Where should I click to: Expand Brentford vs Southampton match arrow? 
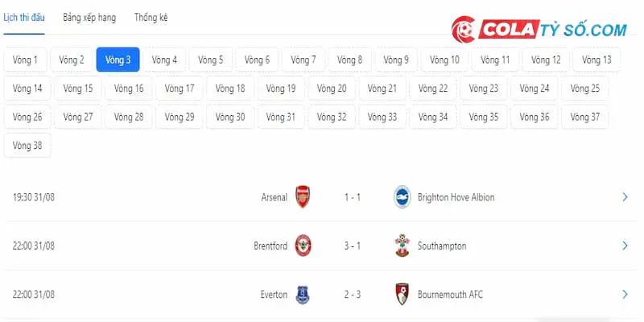point(625,246)
